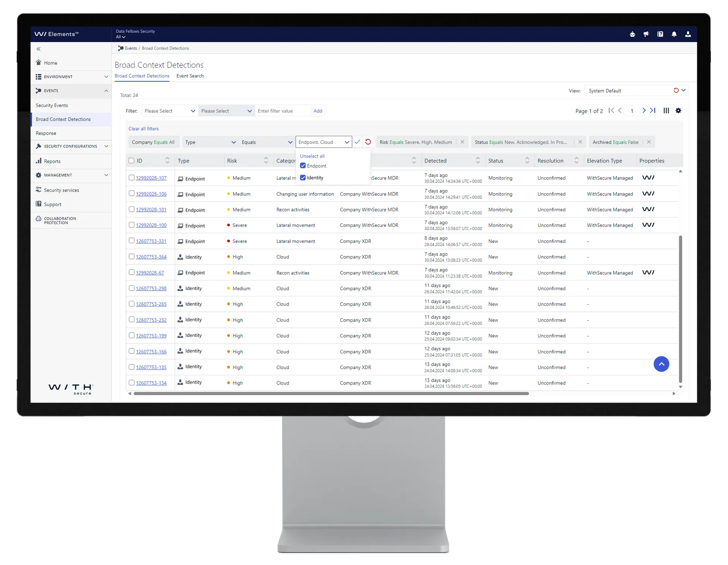Open the first Please Select filter dropdown

point(170,111)
